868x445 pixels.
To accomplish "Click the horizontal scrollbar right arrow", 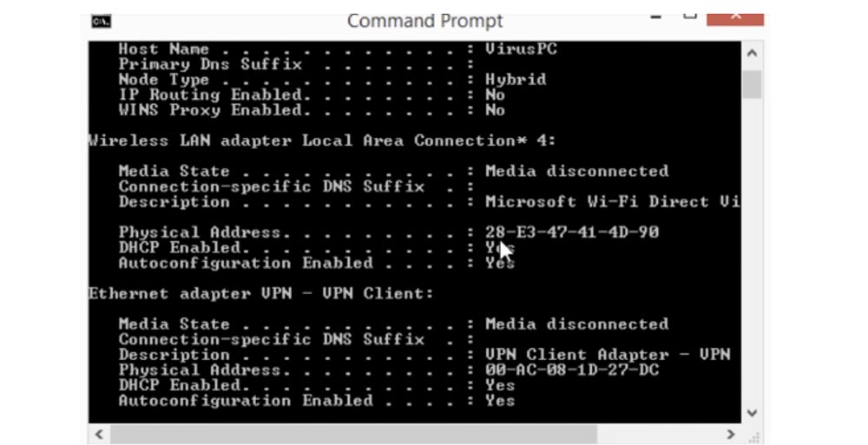I will [732, 434].
